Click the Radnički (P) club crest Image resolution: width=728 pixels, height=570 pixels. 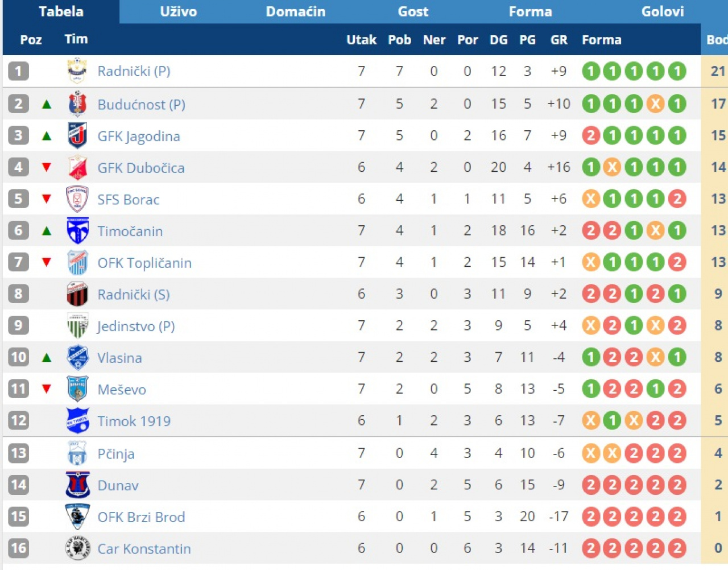click(77, 71)
